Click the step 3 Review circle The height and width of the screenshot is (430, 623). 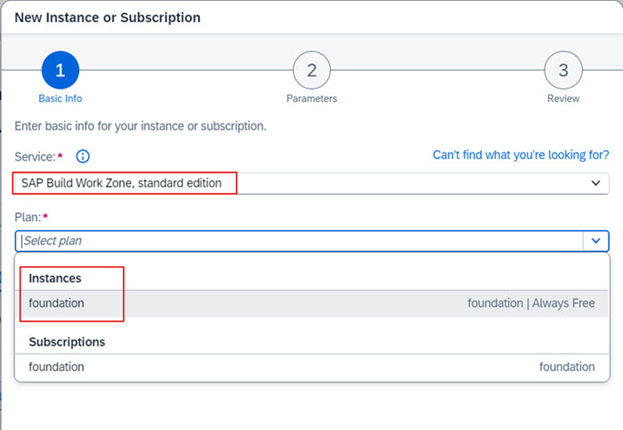563,70
